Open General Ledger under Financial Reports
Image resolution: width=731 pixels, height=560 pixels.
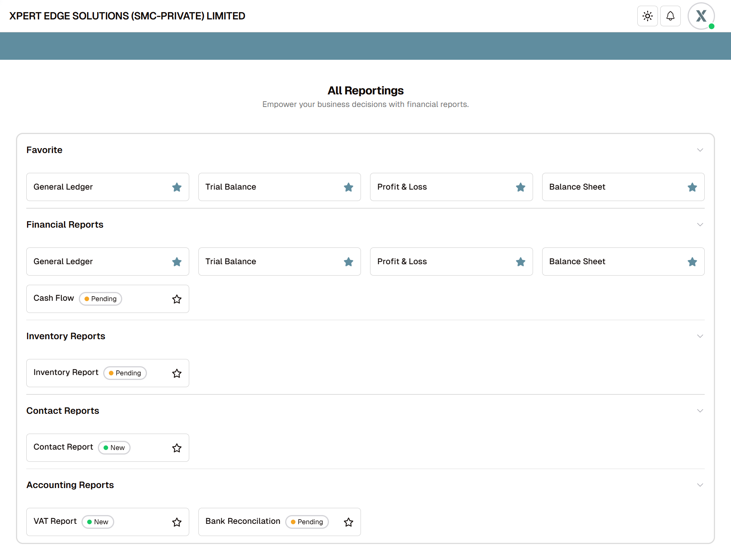tap(63, 262)
